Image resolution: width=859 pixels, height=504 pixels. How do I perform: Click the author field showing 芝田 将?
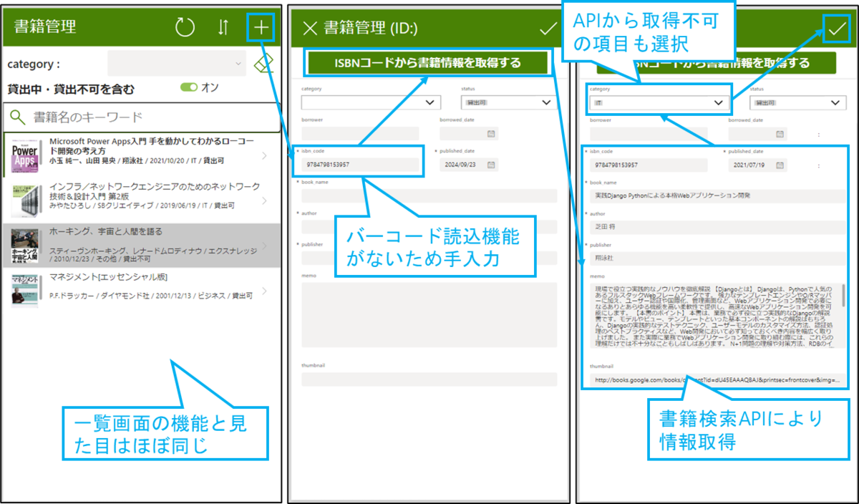pyautogui.click(x=718, y=226)
